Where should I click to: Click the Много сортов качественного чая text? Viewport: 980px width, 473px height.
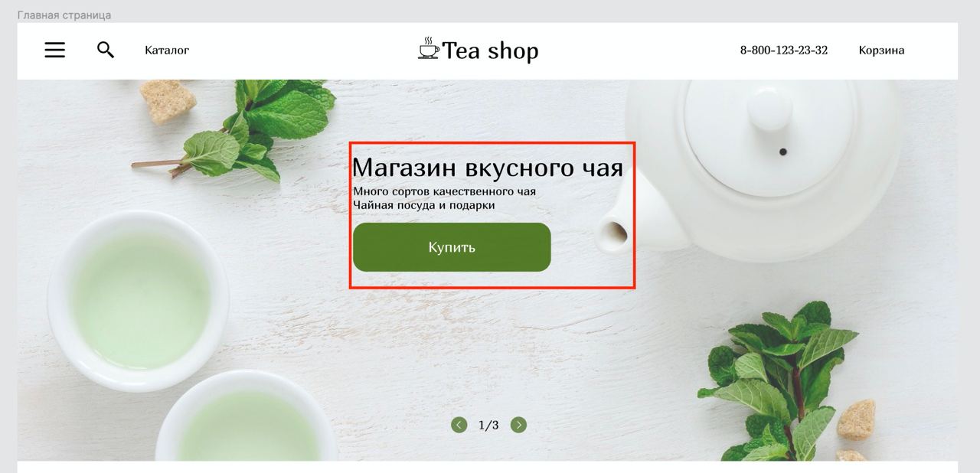444,191
